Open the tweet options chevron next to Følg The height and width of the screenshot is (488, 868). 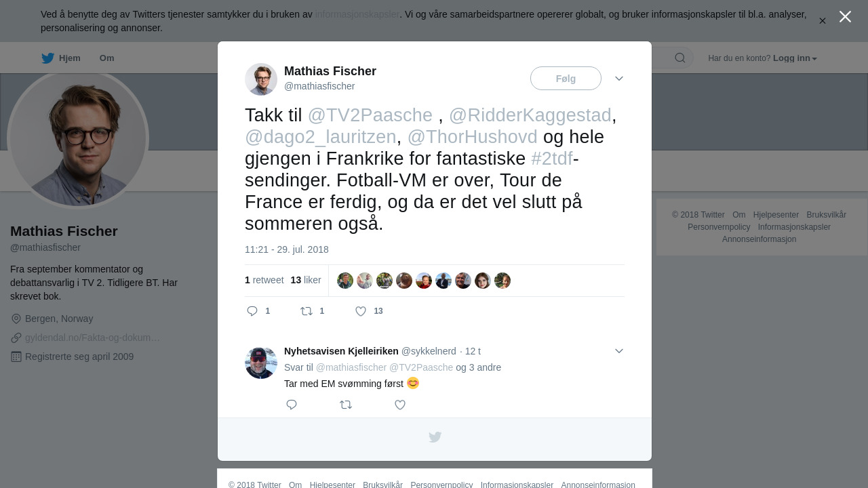(619, 79)
